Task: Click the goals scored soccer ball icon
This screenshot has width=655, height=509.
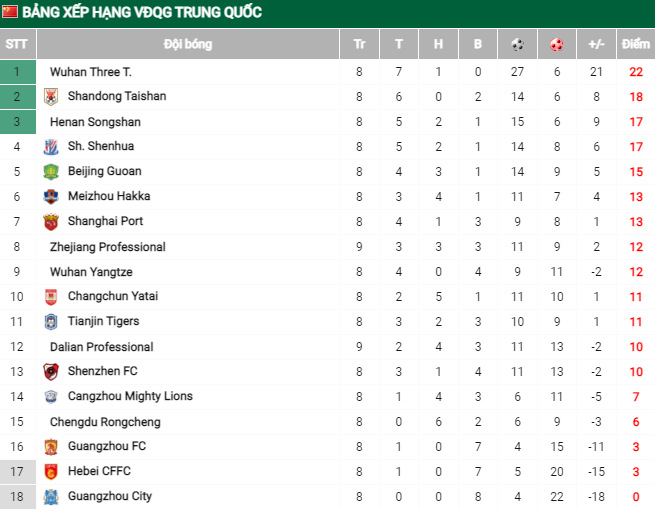Action: [517, 45]
